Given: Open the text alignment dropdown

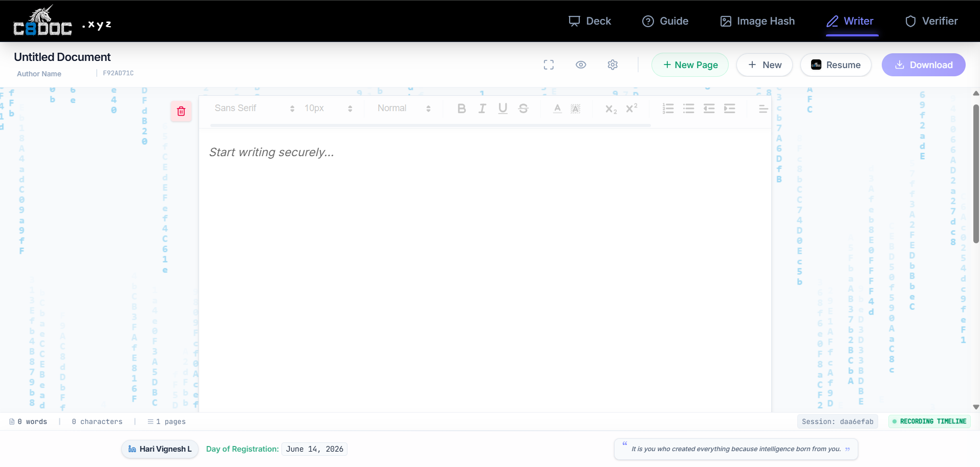Looking at the screenshot, I should pyautogui.click(x=763, y=108).
